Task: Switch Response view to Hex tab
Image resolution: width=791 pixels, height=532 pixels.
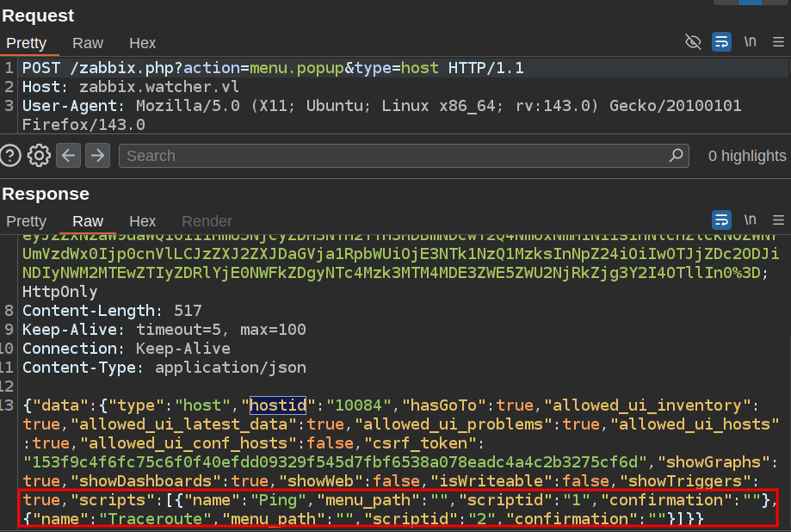Action: pyautogui.click(x=142, y=221)
